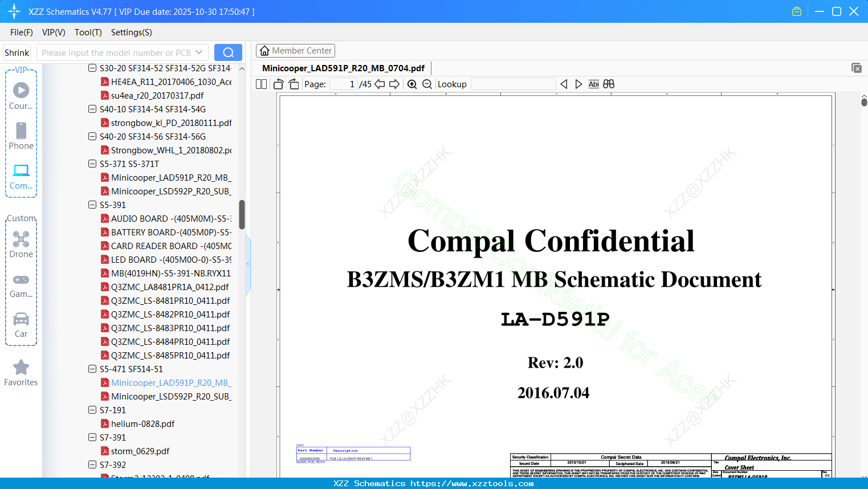Open Minicooper_LSD592P_R20_SUB under S5-471
The width and height of the screenshot is (868, 489).
coord(166,397)
